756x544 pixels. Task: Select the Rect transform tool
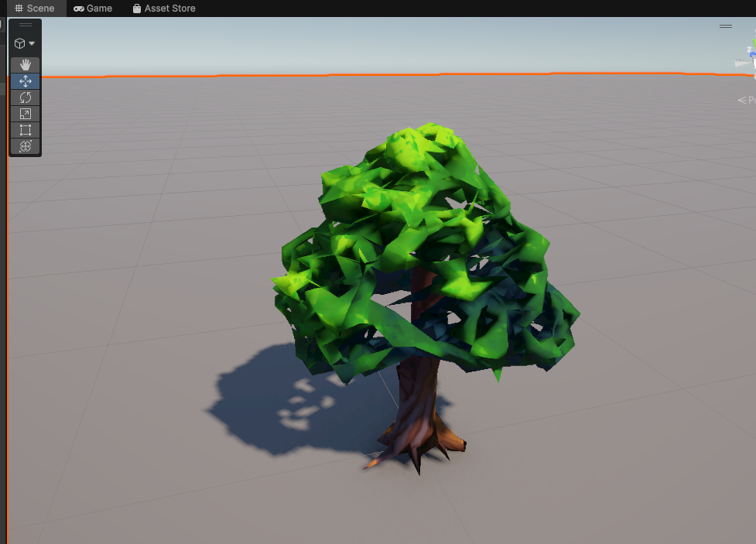click(25, 130)
